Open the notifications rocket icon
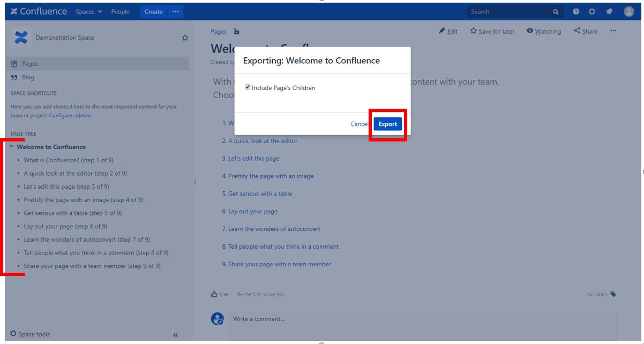 tap(610, 11)
